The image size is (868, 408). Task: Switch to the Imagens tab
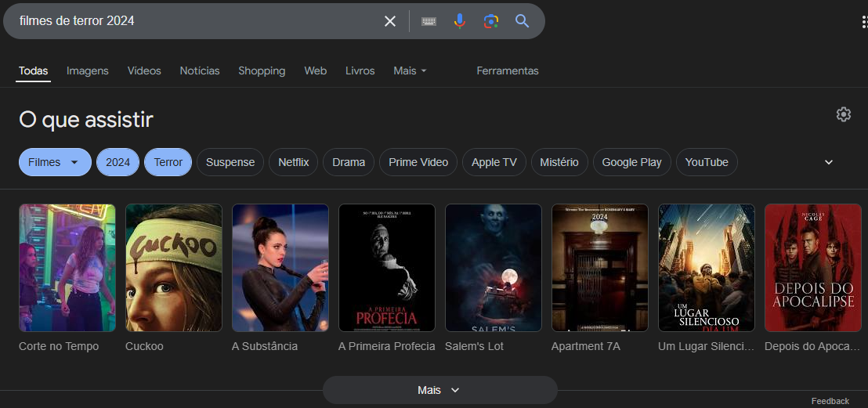pyautogui.click(x=88, y=70)
